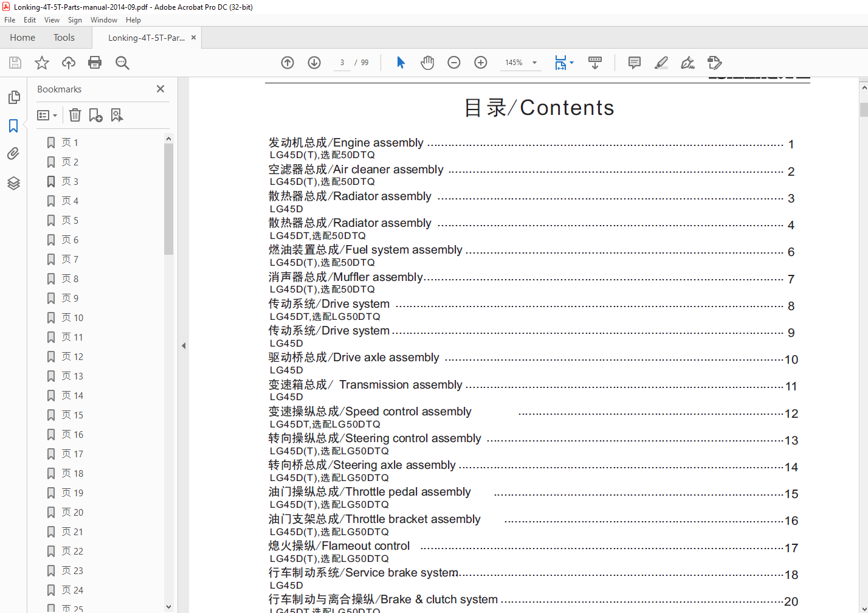
Task: Collapse the navigation pane with the arrow
Action: tap(184, 345)
